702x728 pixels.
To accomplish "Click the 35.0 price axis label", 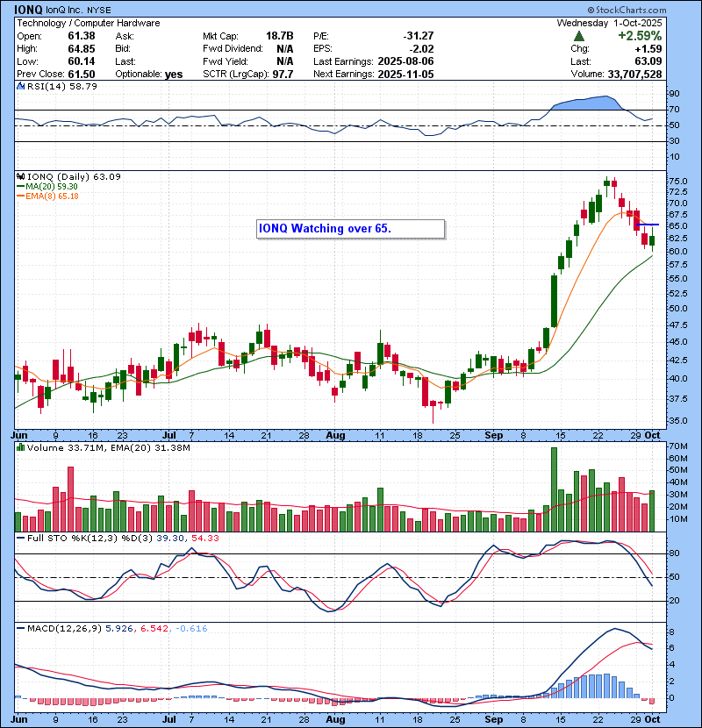I will click(x=677, y=421).
